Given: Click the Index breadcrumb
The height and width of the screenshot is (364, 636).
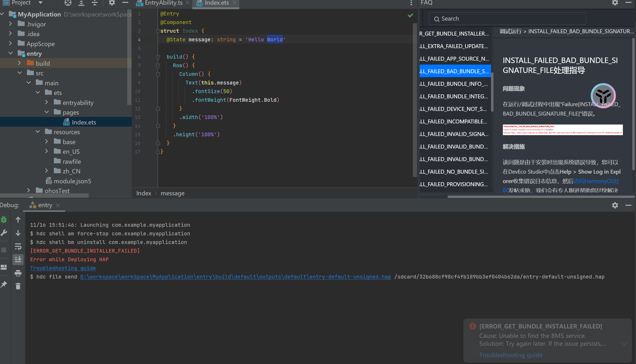Looking at the screenshot, I should click(x=144, y=193).
